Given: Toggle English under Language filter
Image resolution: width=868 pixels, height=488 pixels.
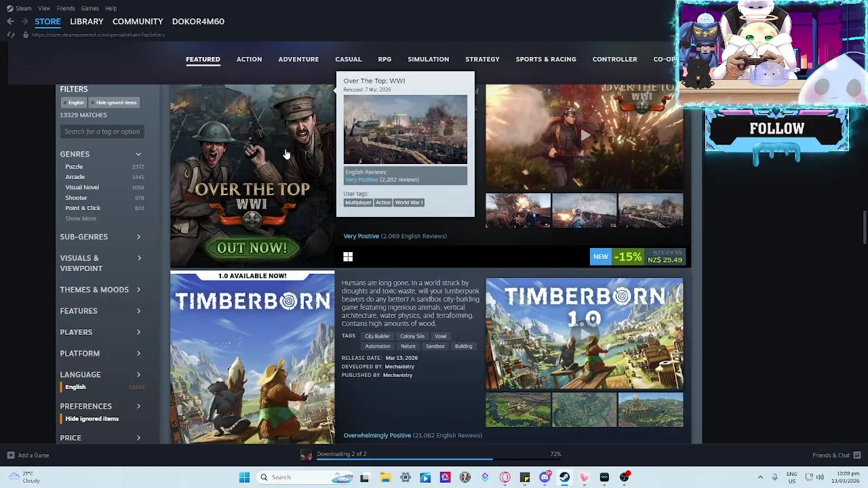Looking at the screenshot, I should (x=102, y=387).
